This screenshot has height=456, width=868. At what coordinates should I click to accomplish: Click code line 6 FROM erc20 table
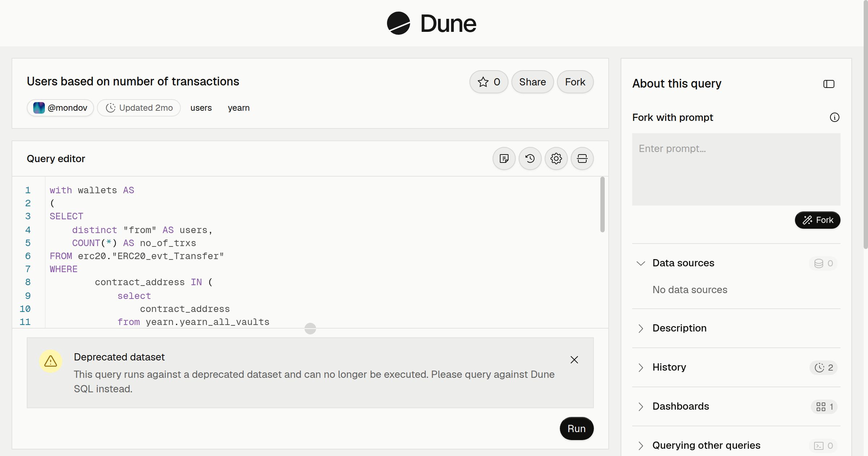tap(137, 256)
